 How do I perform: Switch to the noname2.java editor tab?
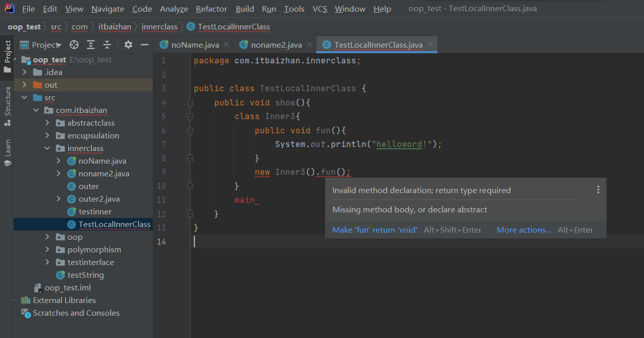click(x=277, y=45)
